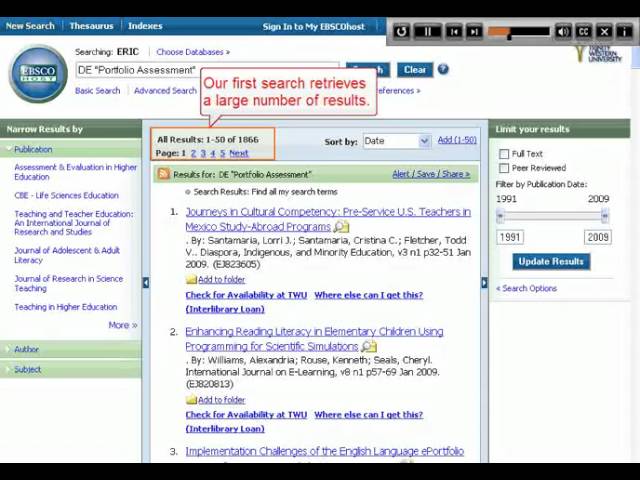Sign In to My EBSCOhost

[313, 27]
